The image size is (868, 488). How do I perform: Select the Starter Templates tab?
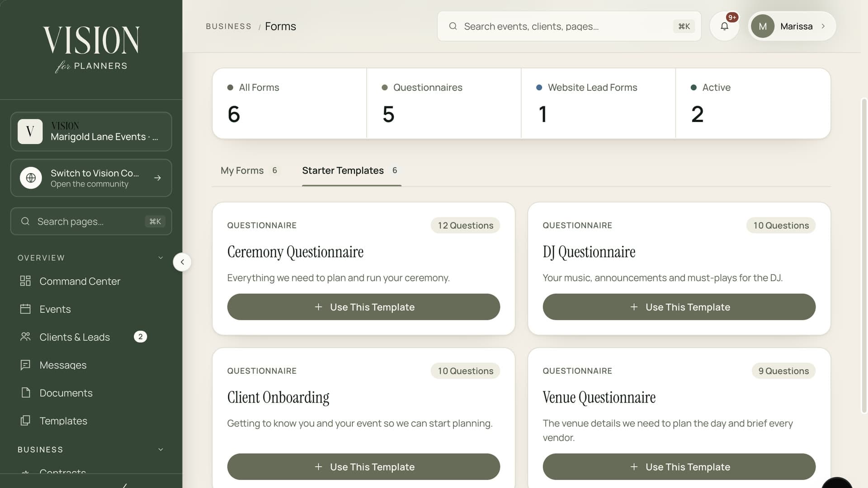click(351, 170)
